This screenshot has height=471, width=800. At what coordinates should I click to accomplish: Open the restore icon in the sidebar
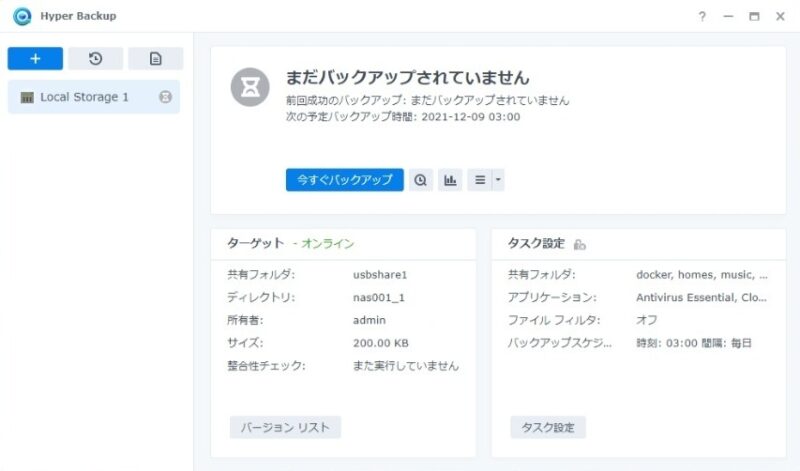tap(95, 59)
